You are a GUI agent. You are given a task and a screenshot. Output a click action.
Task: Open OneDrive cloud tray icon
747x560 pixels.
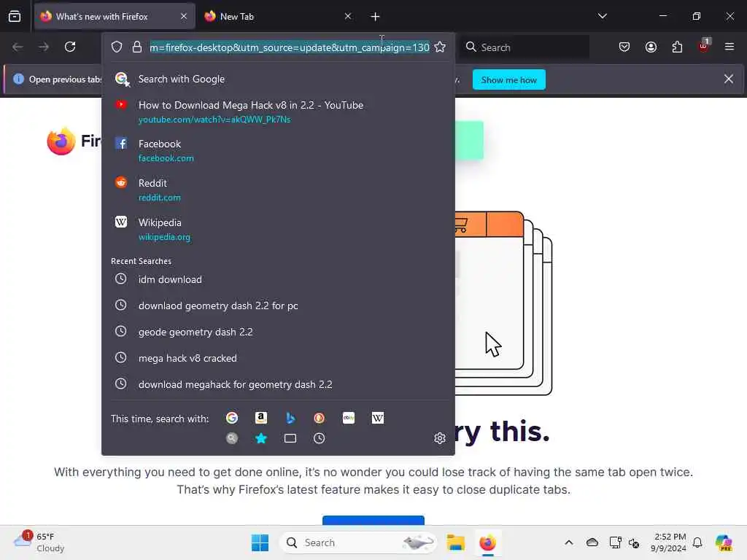(x=592, y=542)
